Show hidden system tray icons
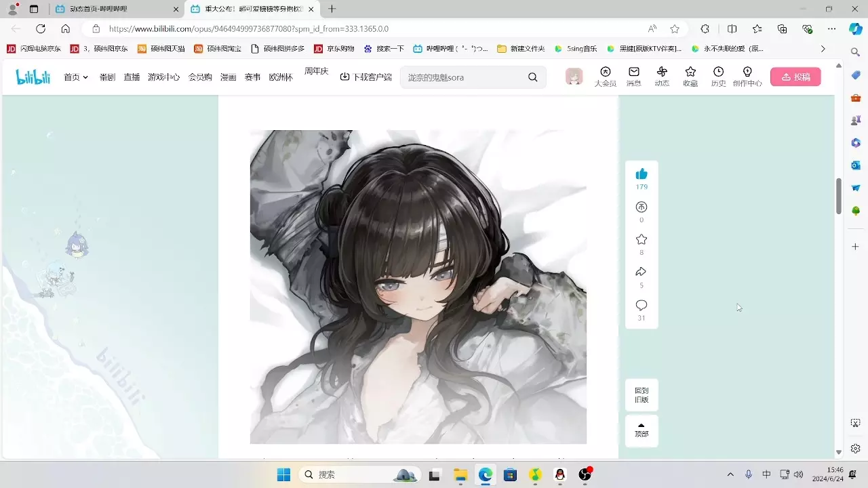Image resolution: width=868 pixels, height=488 pixels. pyautogui.click(x=730, y=474)
